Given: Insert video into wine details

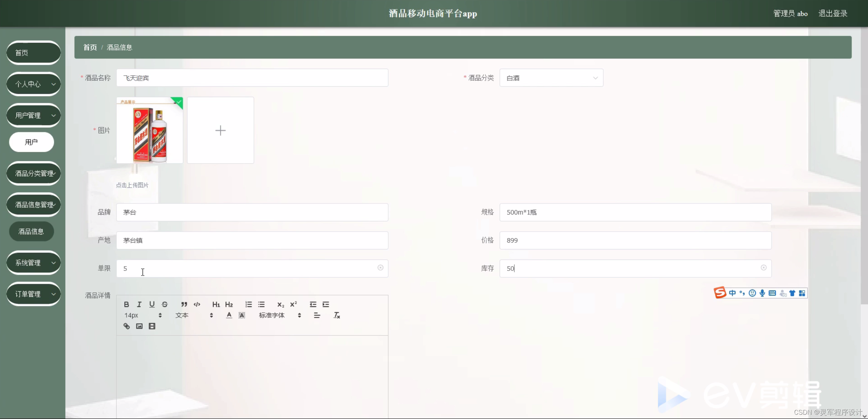Looking at the screenshot, I should coord(152,326).
